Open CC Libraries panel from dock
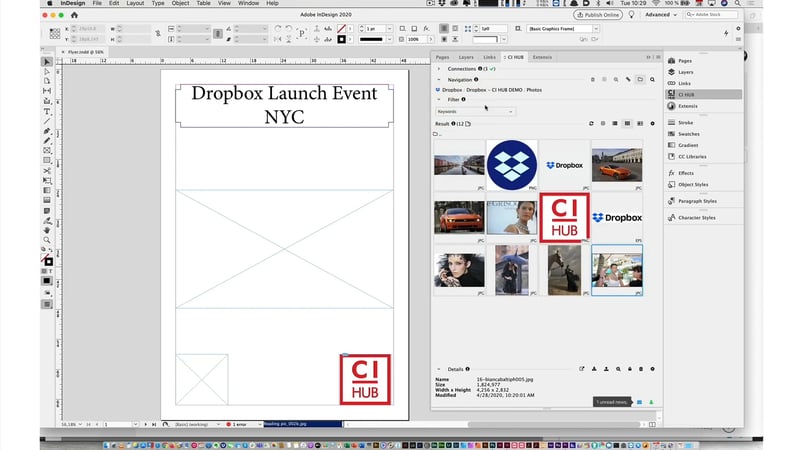 [692, 157]
